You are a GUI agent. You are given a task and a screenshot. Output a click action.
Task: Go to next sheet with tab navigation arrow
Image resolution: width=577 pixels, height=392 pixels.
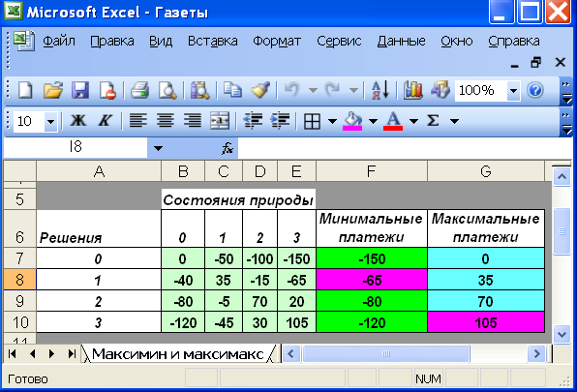[x=51, y=354]
